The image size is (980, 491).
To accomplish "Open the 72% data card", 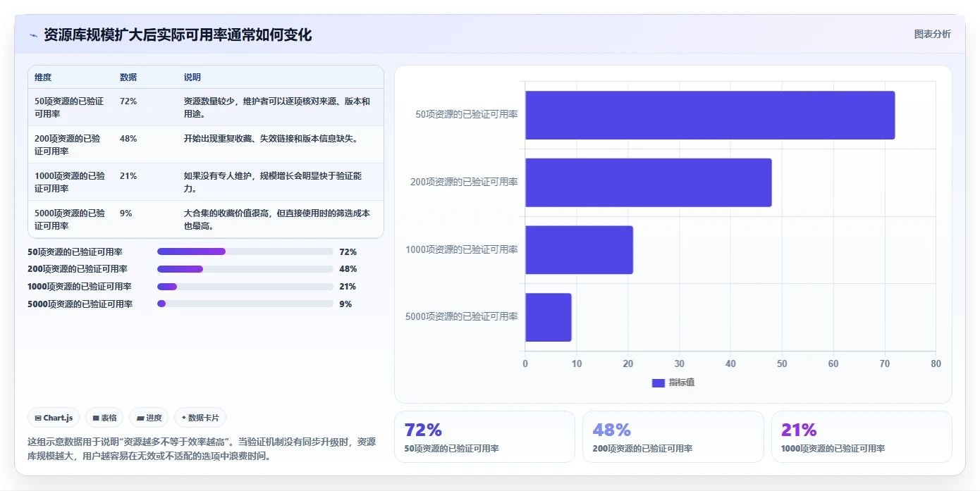I will 485,437.
